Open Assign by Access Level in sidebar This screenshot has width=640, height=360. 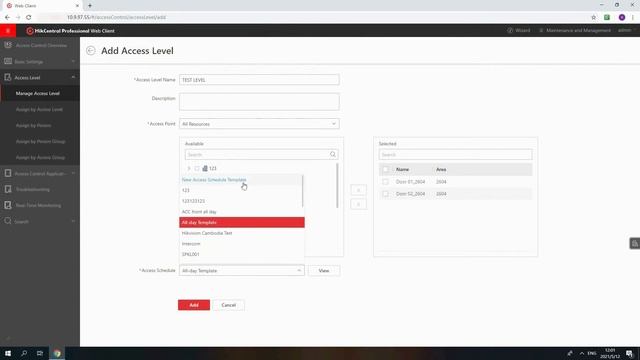40,109
